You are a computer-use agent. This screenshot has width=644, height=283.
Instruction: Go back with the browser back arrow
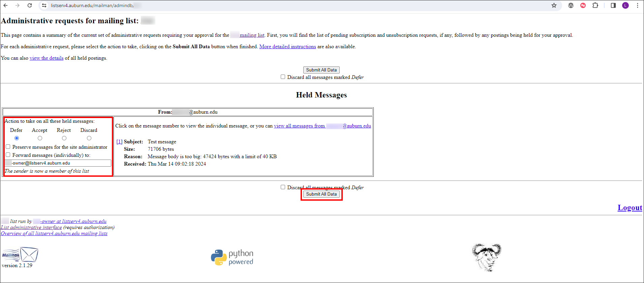click(x=6, y=5)
